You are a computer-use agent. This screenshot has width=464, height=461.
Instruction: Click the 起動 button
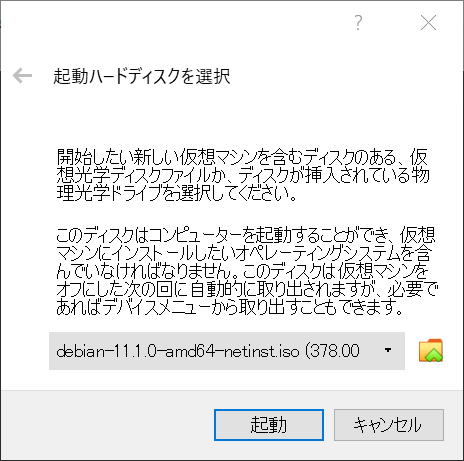(x=269, y=425)
